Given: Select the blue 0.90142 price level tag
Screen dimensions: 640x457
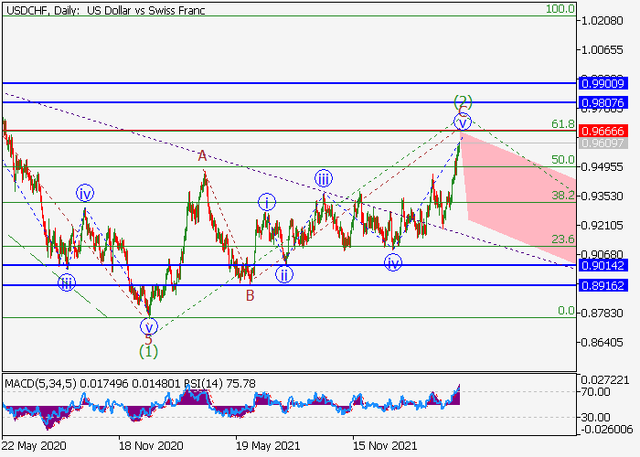Looking at the screenshot, I should point(603,266).
